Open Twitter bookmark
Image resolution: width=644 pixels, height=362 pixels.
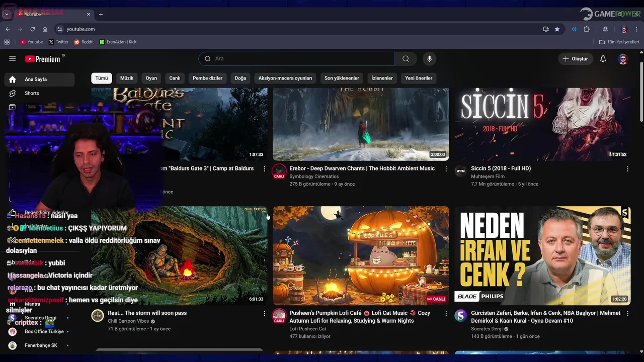[58, 42]
